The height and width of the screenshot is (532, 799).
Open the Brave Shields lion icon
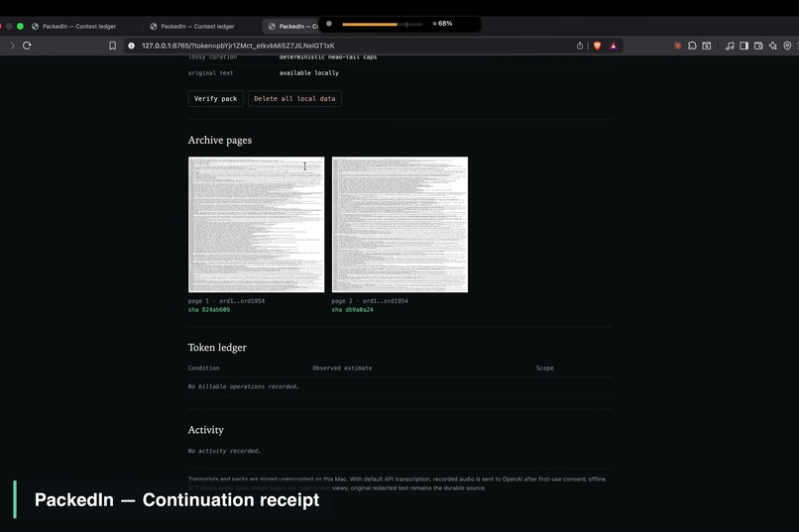[597, 46]
